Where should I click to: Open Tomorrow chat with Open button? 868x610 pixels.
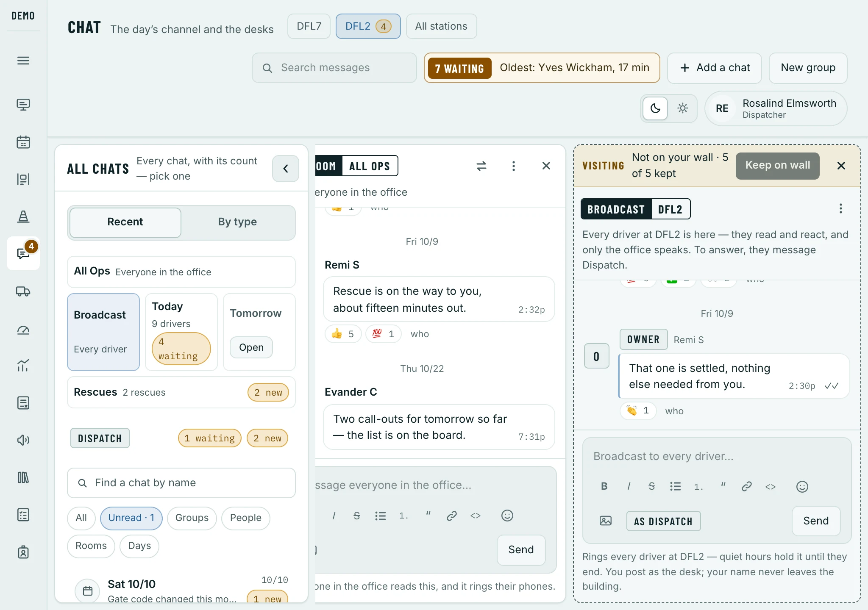click(x=251, y=347)
